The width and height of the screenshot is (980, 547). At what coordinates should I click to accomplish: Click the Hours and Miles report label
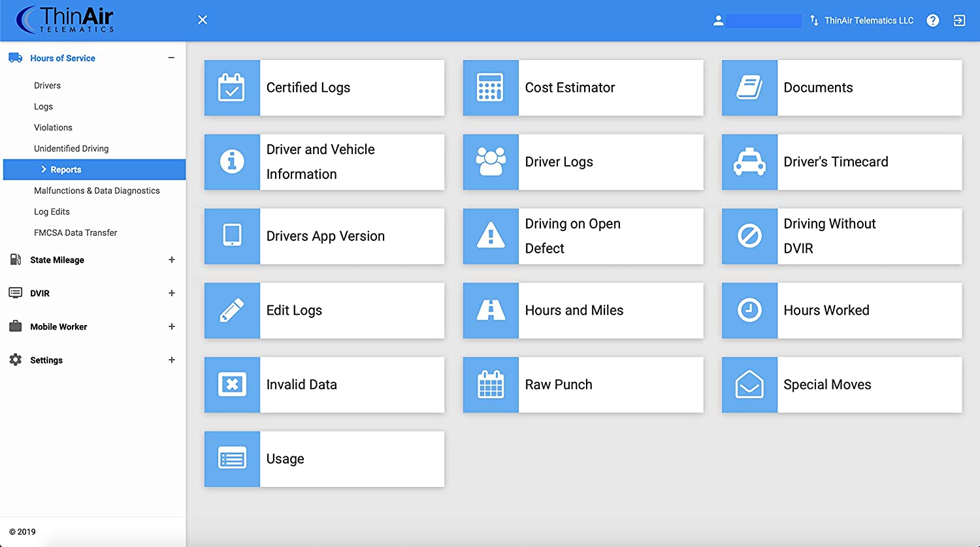[x=574, y=310]
